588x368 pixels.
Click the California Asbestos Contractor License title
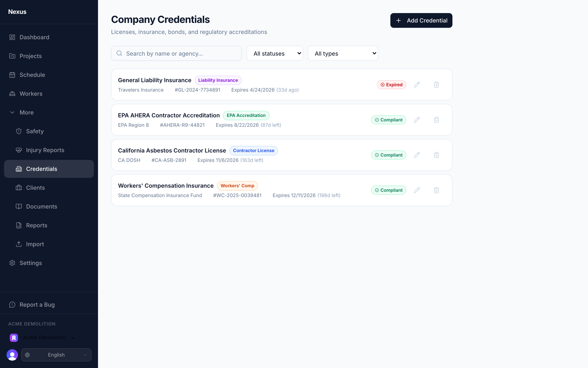172,150
